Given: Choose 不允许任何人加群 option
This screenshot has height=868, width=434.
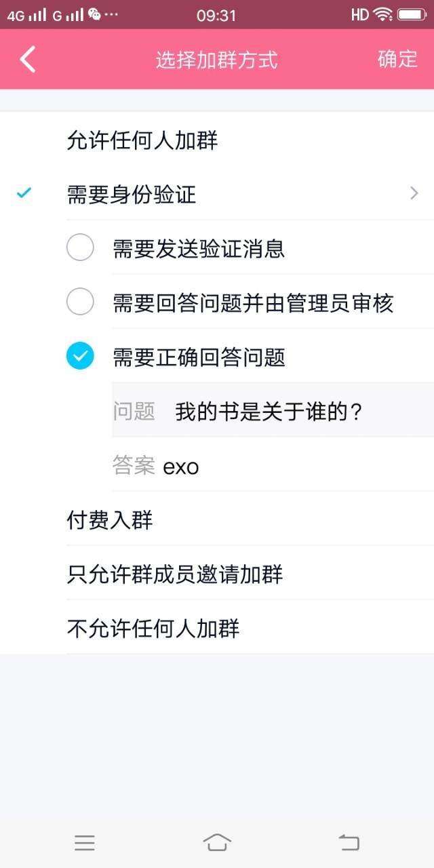Looking at the screenshot, I should pos(217,628).
